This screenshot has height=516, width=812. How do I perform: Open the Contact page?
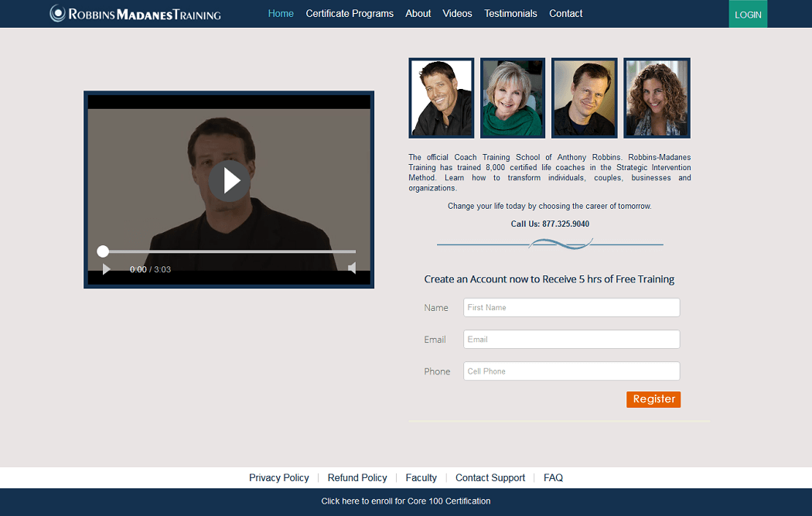click(x=565, y=13)
